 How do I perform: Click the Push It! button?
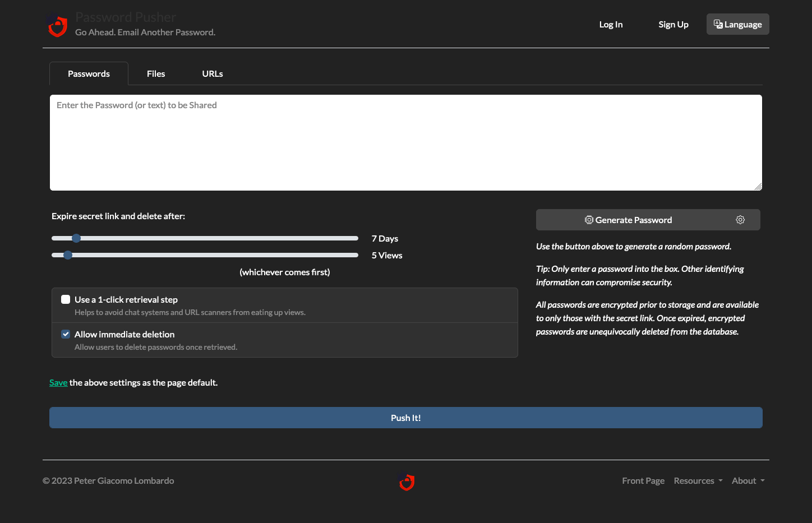406,418
